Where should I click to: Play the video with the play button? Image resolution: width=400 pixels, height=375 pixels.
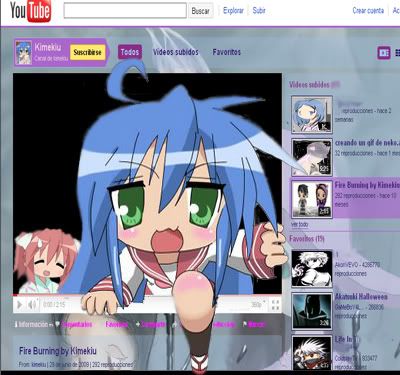[x=19, y=305]
